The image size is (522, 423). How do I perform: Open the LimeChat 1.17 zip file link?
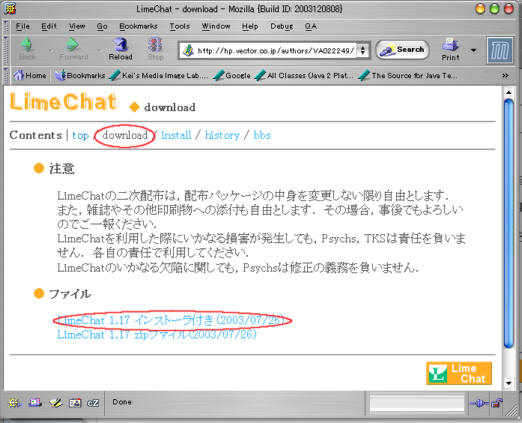[x=157, y=334]
